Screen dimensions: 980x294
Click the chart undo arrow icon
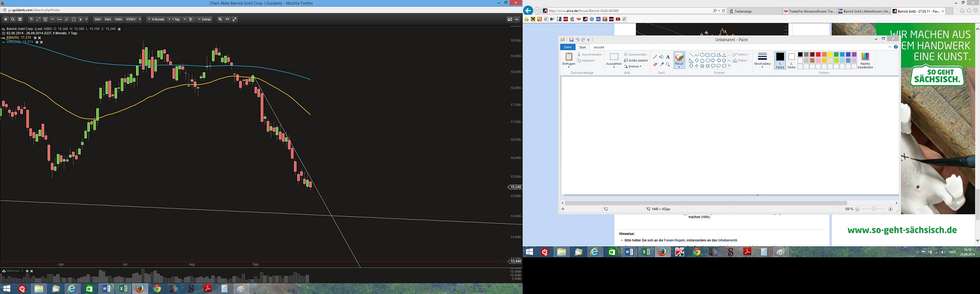(227, 19)
